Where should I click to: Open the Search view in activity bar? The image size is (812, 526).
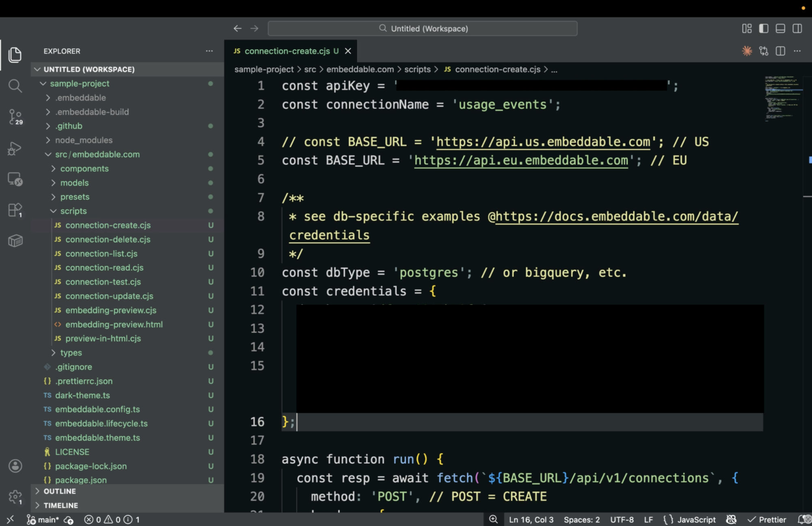(15, 86)
